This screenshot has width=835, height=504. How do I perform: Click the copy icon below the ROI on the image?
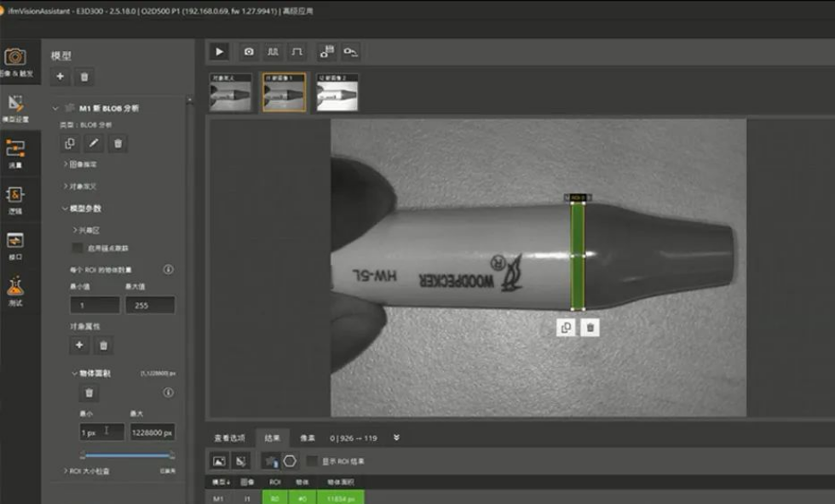[566, 327]
